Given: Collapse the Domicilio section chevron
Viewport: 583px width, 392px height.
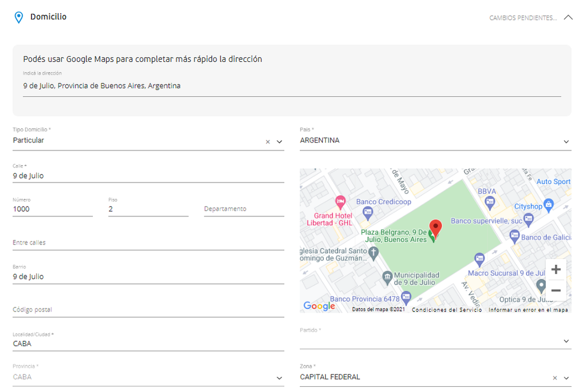Looking at the screenshot, I should pos(568,17).
